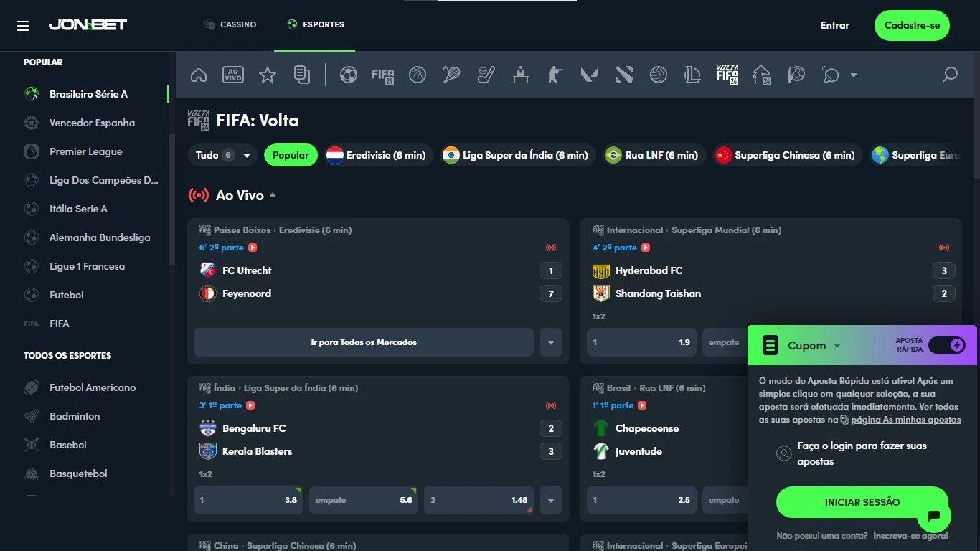Select the Popular filter chip
The image size is (980, 551).
click(291, 155)
